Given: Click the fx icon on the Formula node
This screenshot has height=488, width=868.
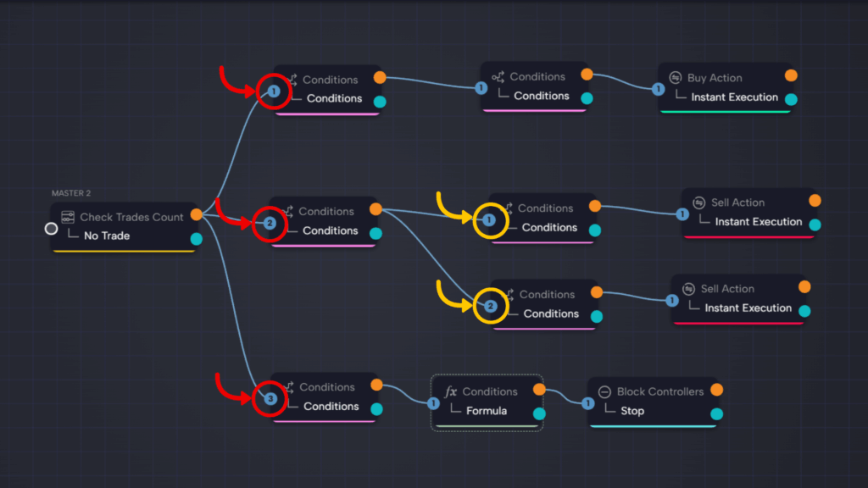Looking at the screenshot, I should tap(451, 391).
